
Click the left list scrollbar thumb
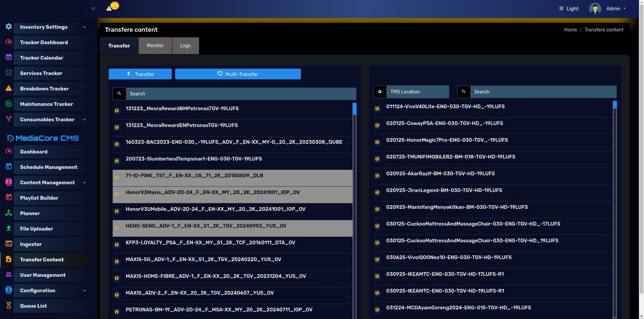coord(354,109)
